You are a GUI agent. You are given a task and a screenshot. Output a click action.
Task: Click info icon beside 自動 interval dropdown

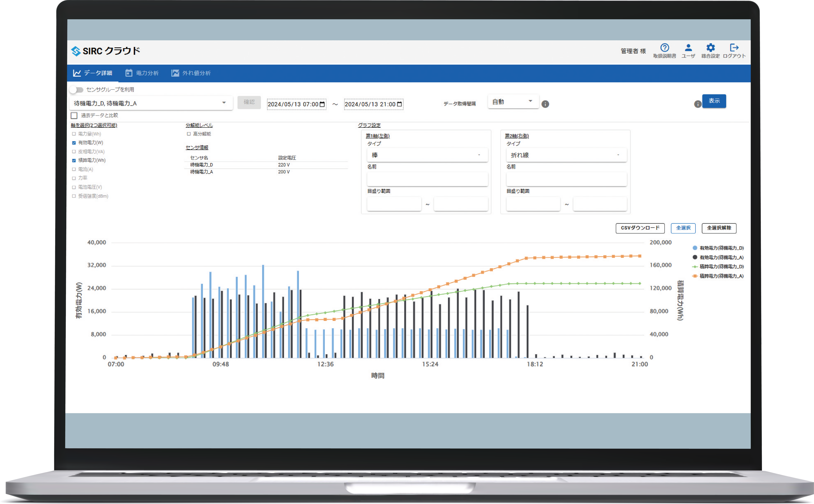[545, 104]
